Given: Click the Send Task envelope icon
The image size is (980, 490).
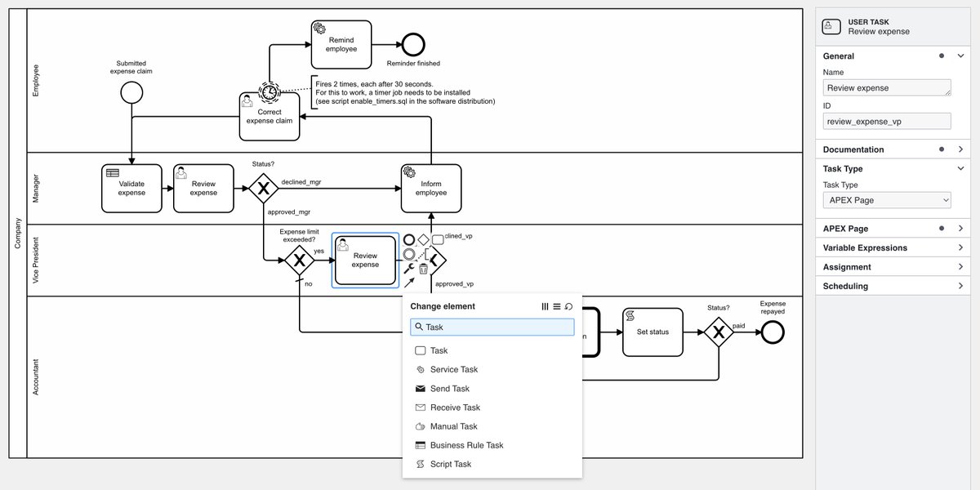Looking at the screenshot, I should pyautogui.click(x=420, y=389).
